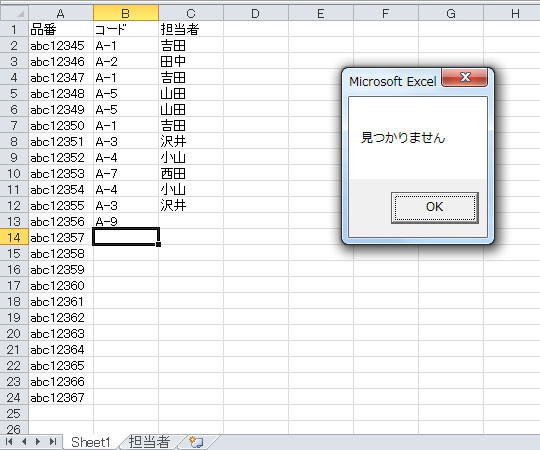Go to previous sheet with navigation arrow

(x=24, y=441)
